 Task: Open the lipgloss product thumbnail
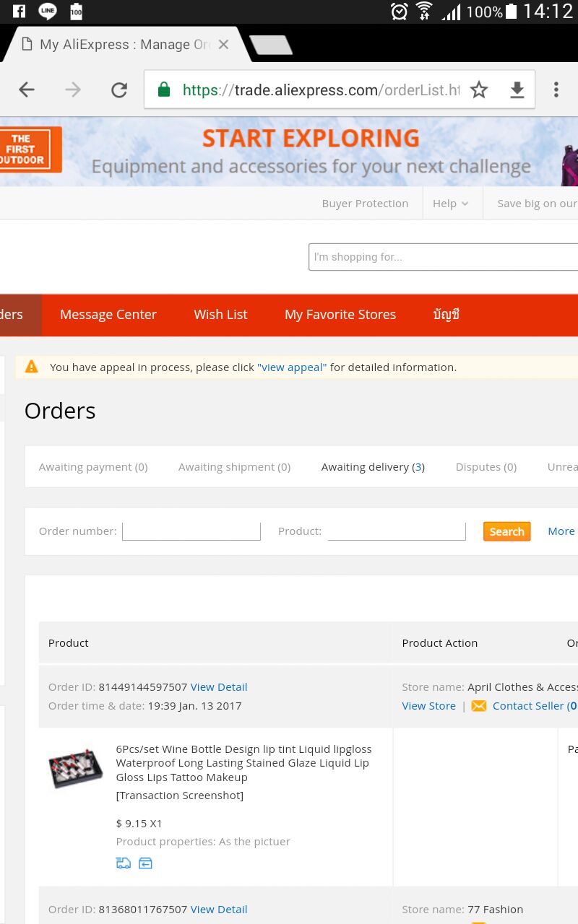[75, 768]
